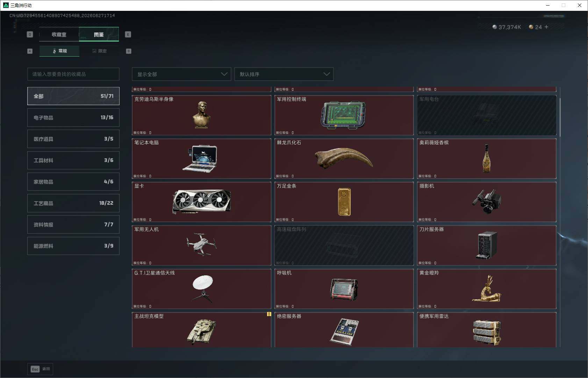Click the D key hint icon

(129, 51)
